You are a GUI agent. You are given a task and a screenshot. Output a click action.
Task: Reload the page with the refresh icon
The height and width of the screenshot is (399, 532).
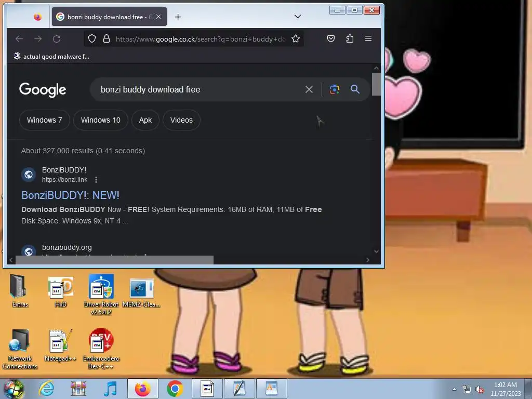tap(57, 38)
